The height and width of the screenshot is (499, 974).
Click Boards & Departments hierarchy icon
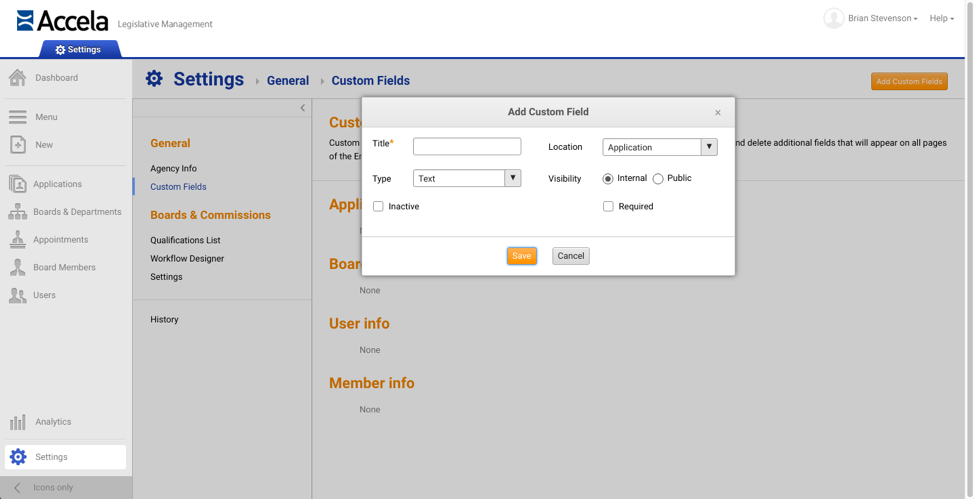pos(17,212)
